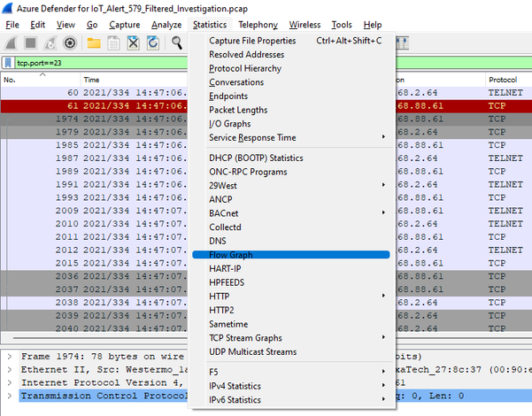The width and height of the screenshot is (532, 416).
Task: Select HART-IP statistics
Action: tap(290, 269)
